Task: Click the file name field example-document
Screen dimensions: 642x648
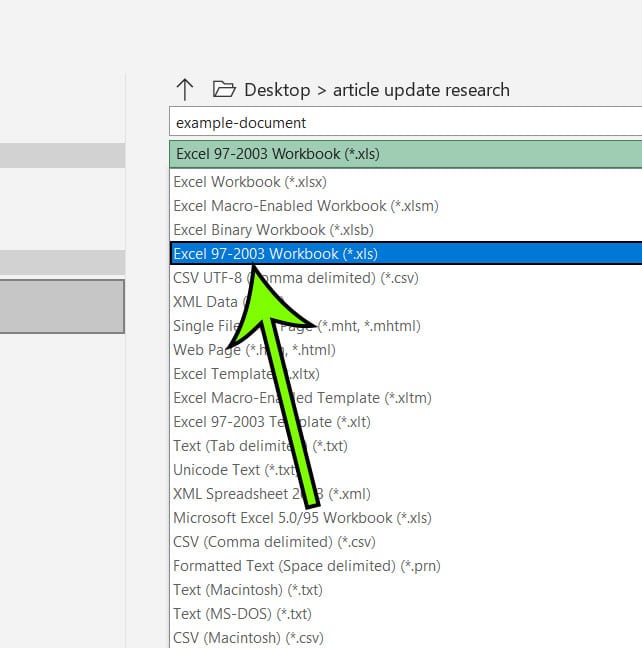Action: [406, 122]
